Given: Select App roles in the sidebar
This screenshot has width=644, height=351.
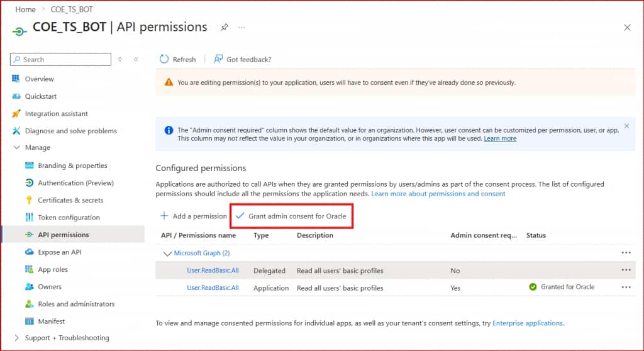Looking at the screenshot, I should coord(53,269).
